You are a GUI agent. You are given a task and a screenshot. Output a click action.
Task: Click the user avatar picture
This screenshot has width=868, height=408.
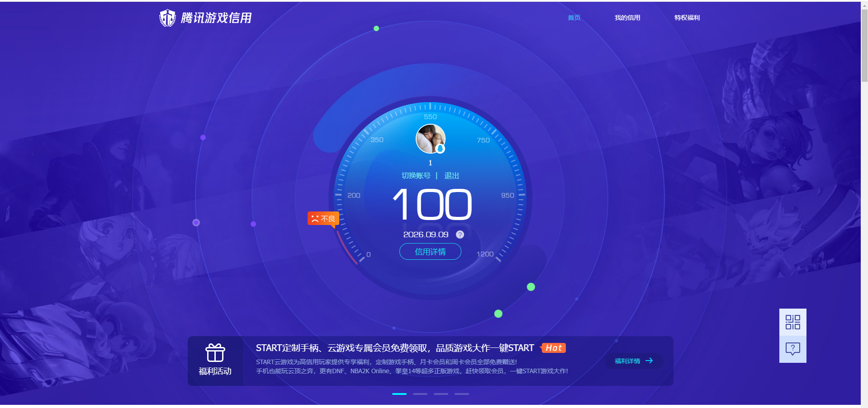(x=431, y=139)
